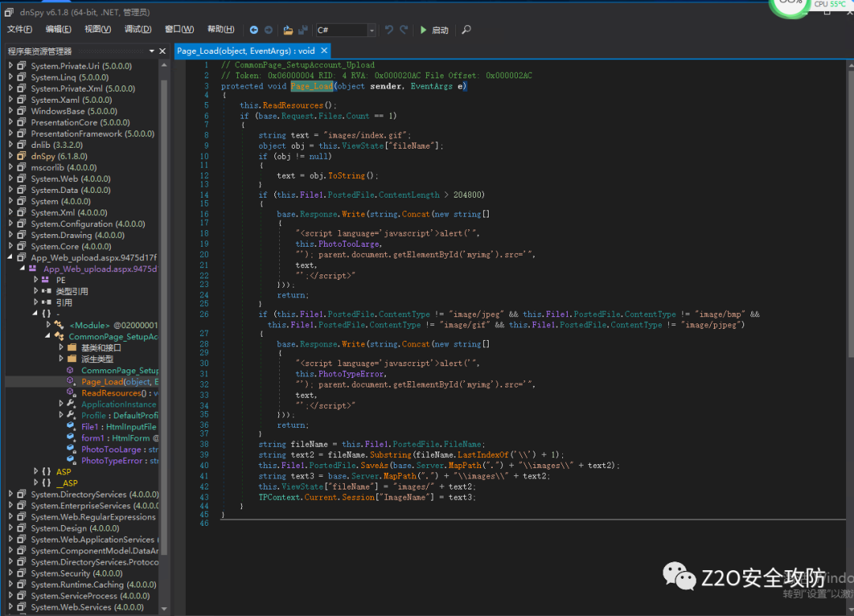This screenshot has height=616, width=854.
Task: Start debugging with the green 启动 button
Action: tap(434, 30)
